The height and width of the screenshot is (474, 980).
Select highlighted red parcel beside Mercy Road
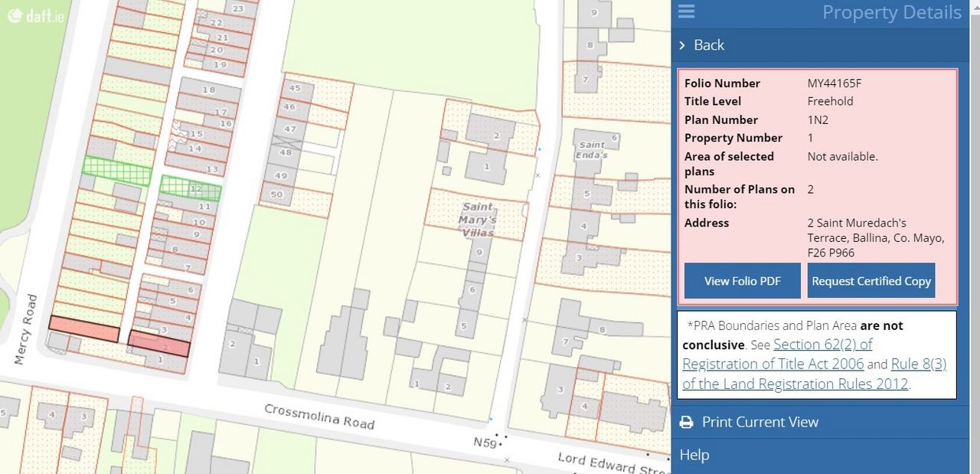point(83,329)
